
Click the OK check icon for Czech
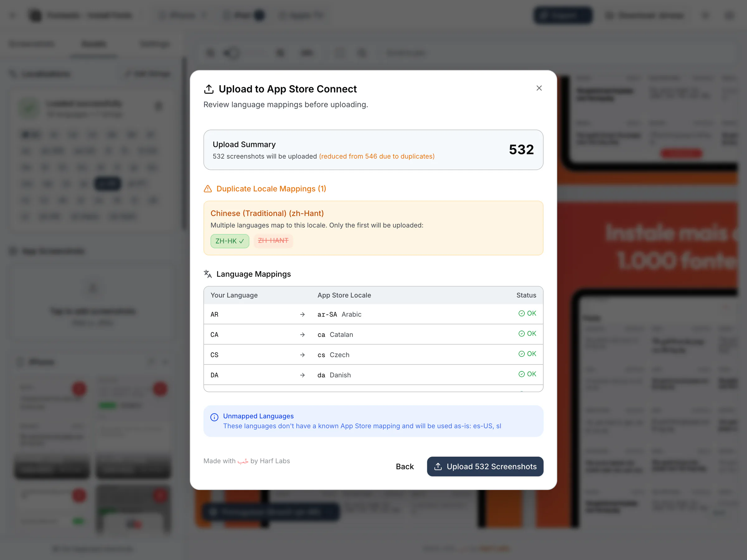tap(521, 354)
